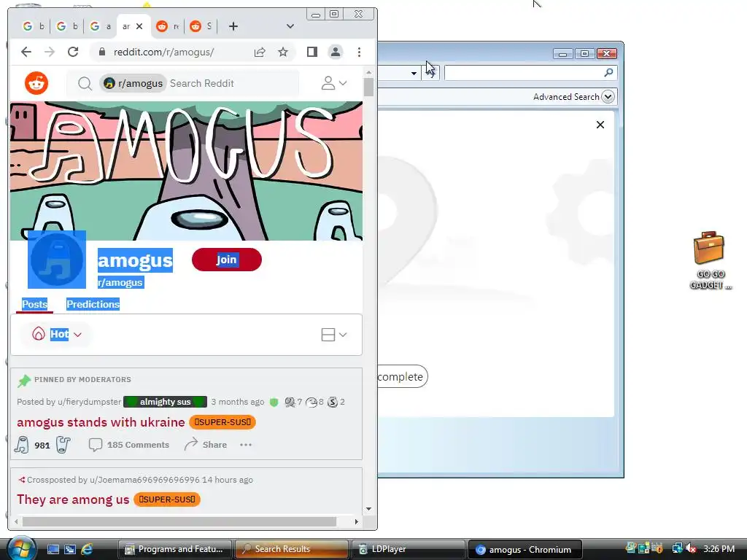Viewport: 747px width, 560px height.
Task: Click u/Joemama696969696996 crossposter link
Action: [x=144, y=480]
